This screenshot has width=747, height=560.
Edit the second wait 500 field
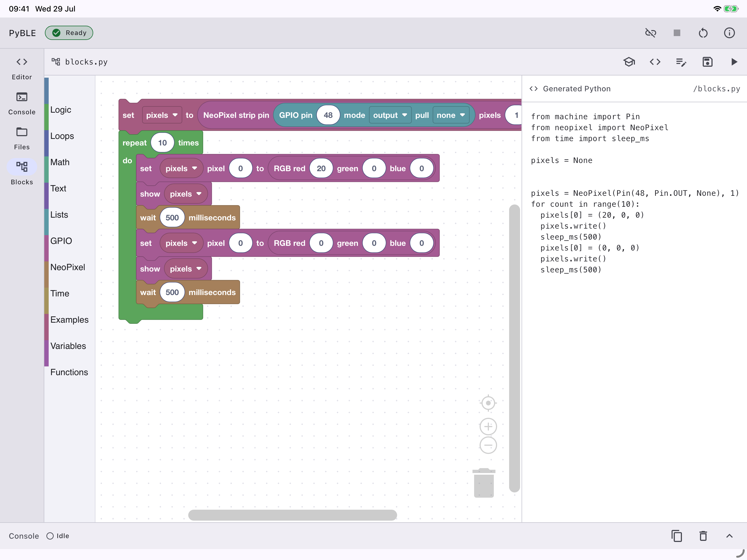click(172, 292)
